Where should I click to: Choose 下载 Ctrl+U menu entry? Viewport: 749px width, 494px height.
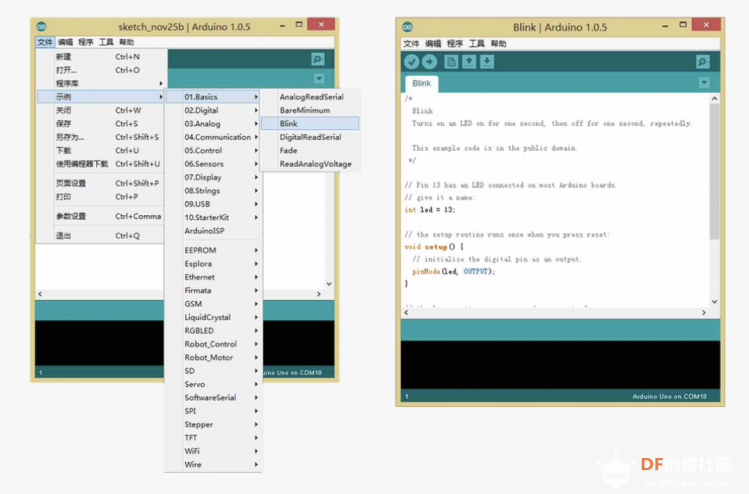[x=101, y=150]
